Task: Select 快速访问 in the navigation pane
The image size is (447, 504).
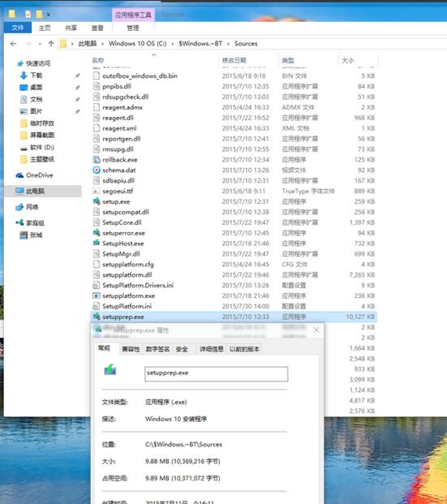Action: point(38,63)
